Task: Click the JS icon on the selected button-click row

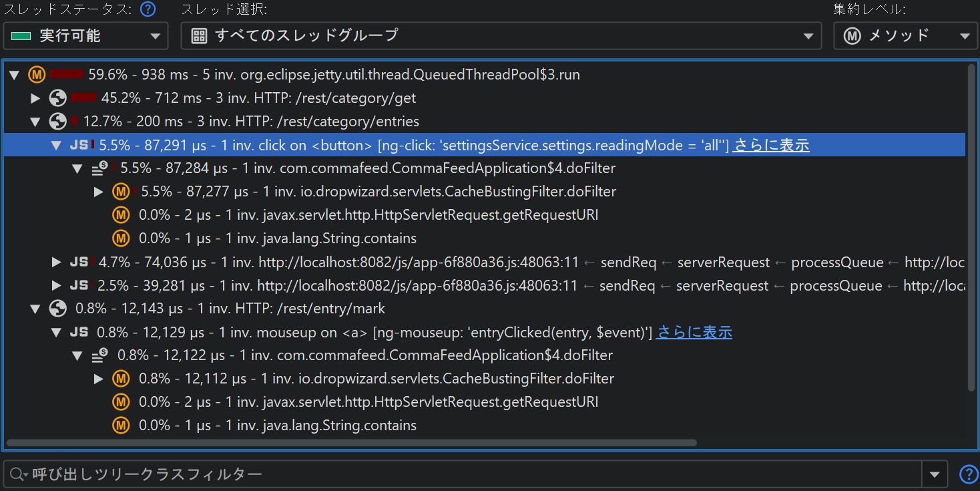Action: [x=79, y=145]
